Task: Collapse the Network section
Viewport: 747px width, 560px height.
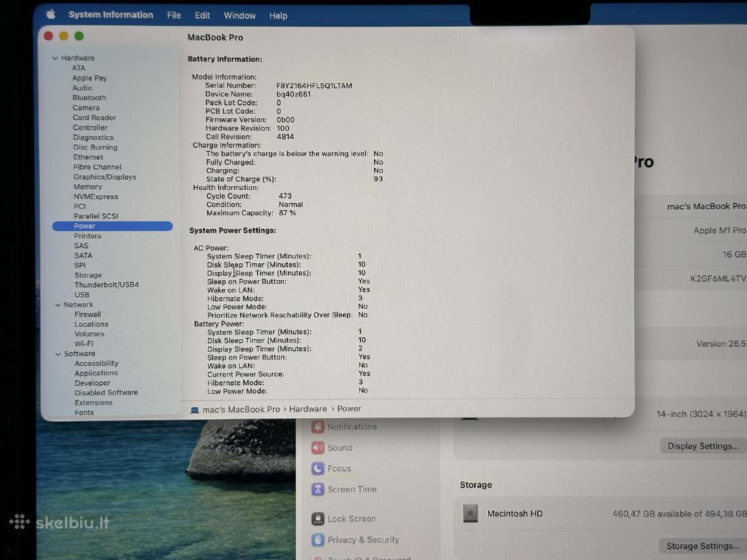Action: tap(57, 305)
